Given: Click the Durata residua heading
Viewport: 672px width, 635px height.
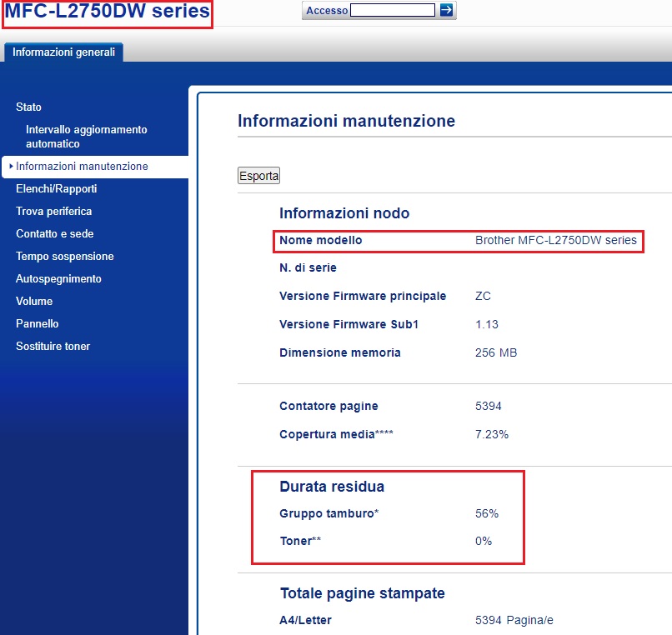Looking at the screenshot, I should (x=332, y=487).
